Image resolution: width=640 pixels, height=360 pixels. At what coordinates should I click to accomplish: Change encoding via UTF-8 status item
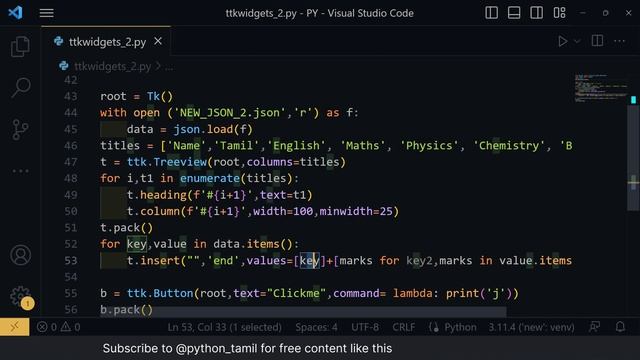(x=365, y=327)
